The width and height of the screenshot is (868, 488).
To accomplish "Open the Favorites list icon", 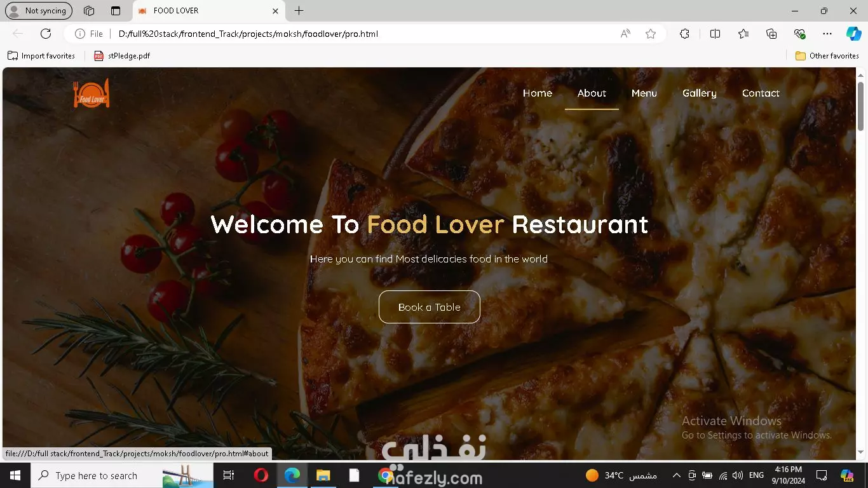I will 743,34.
